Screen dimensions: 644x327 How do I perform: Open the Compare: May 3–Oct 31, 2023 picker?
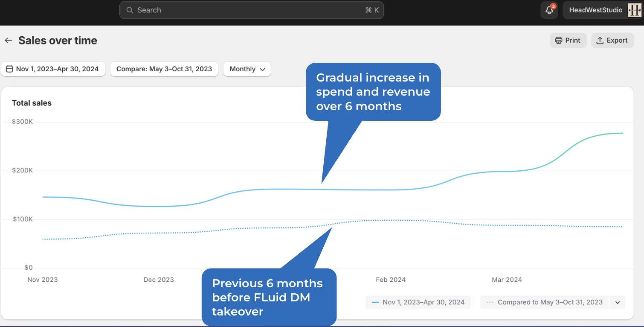[164, 69]
